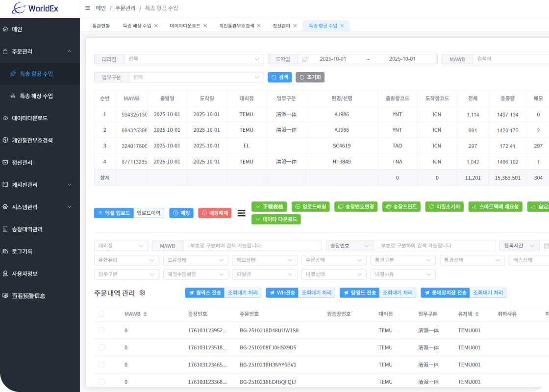Screen dimensions: 549x392
Task: Select 특송 해상 수입 in sidebar
Action: (x=36, y=96)
